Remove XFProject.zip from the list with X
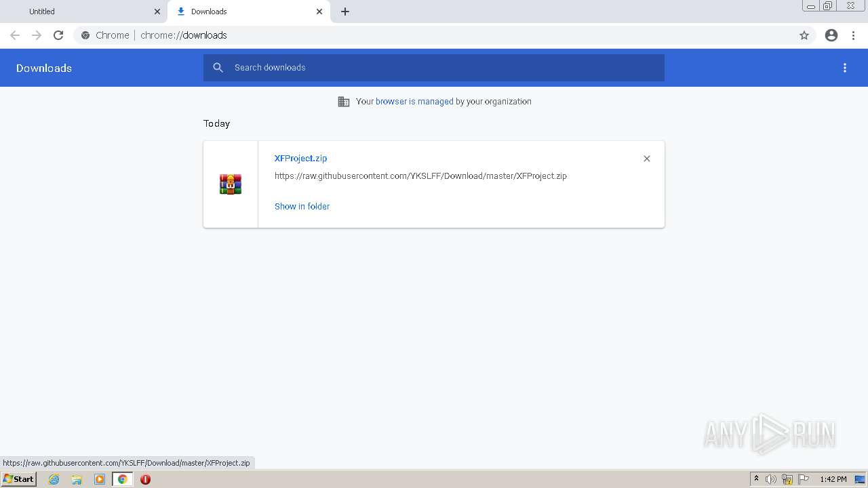The width and height of the screenshot is (868, 488). [647, 159]
